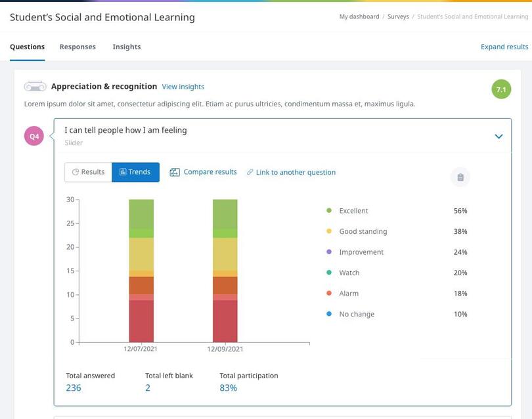Screen dimensions: 532x419
Task: Click the question title 'I can tell people how I am feeling'
Action: [125, 130]
